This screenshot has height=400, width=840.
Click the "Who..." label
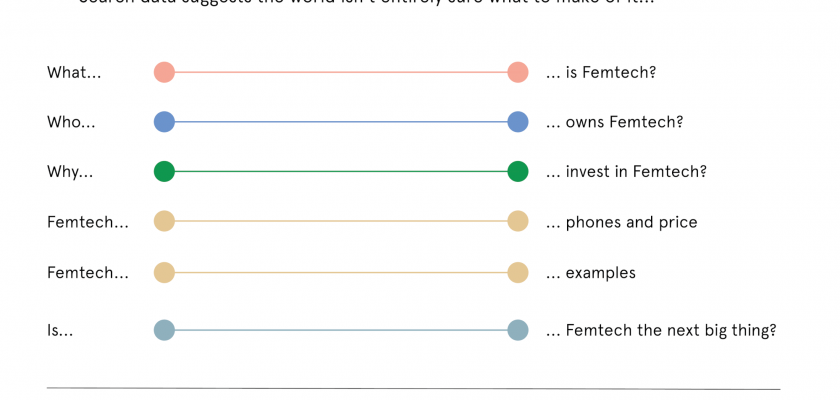[71, 123]
